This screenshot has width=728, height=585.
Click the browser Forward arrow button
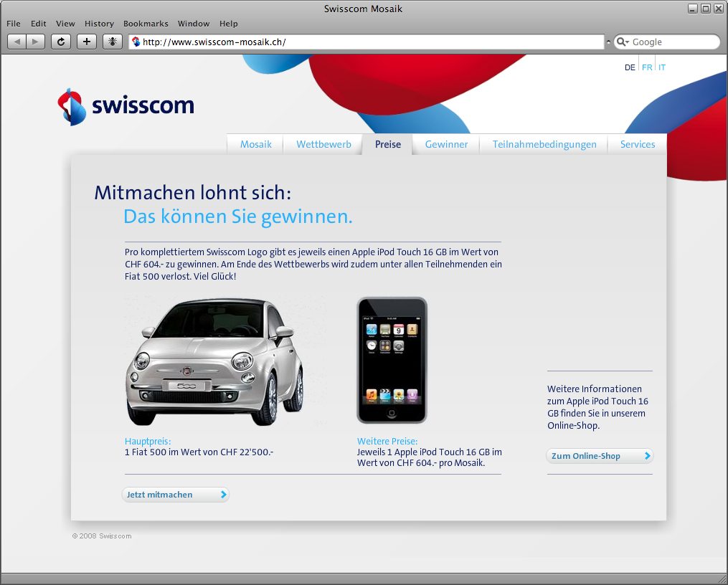[35, 42]
